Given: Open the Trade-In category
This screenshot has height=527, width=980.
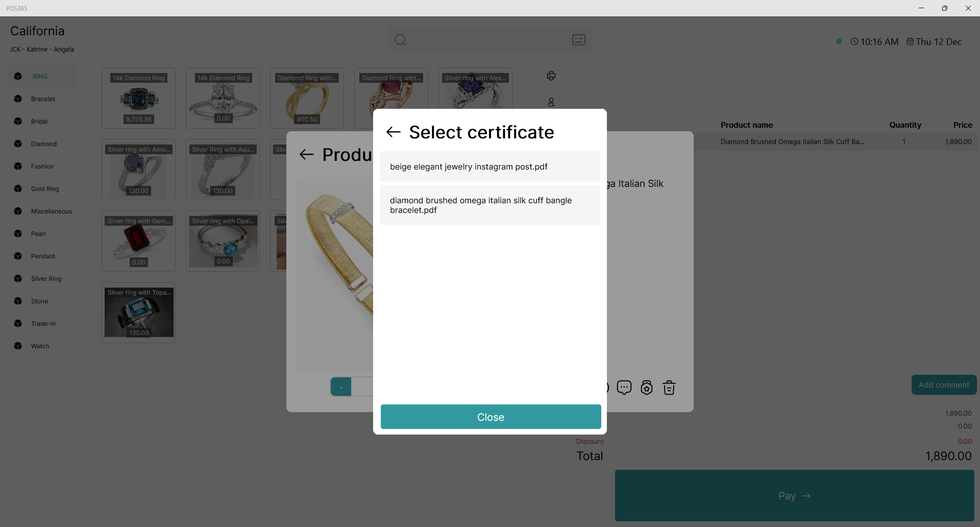Looking at the screenshot, I should [x=43, y=324].
